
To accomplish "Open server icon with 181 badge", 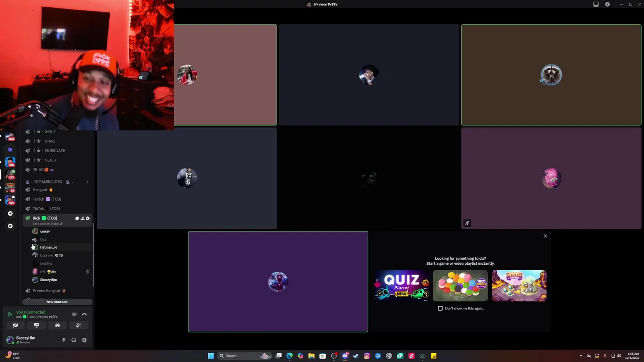I will click(10, 200).
